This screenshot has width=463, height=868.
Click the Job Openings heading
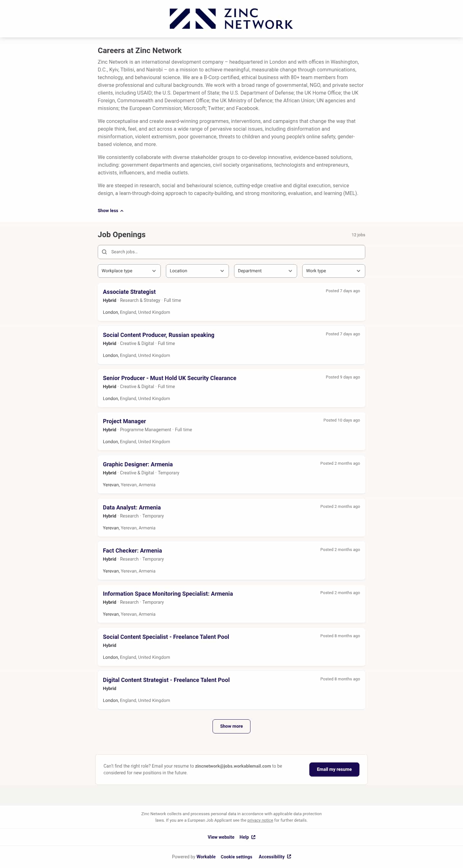coord(122,235)
